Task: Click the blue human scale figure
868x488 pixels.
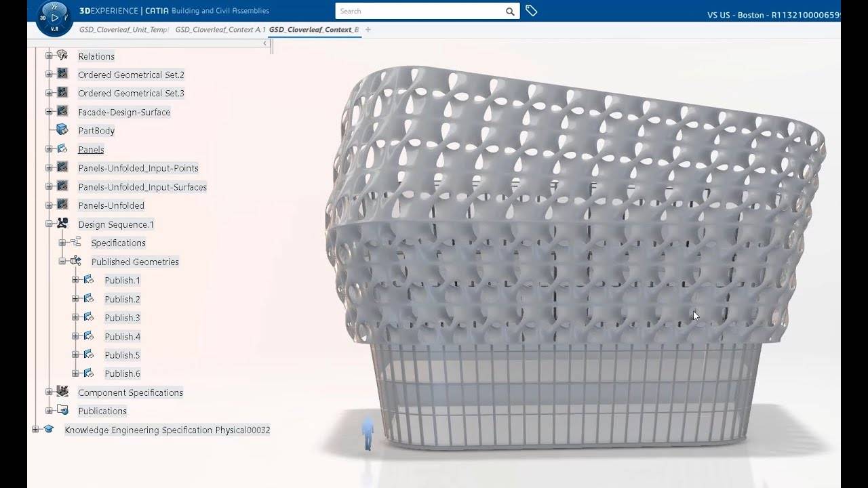Action: tap(368, 434)
